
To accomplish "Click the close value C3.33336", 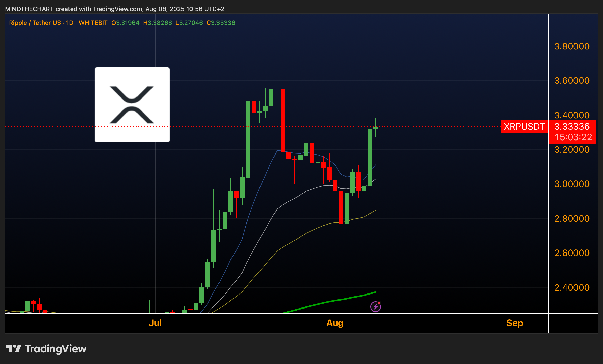I will [x=221, y=23].
